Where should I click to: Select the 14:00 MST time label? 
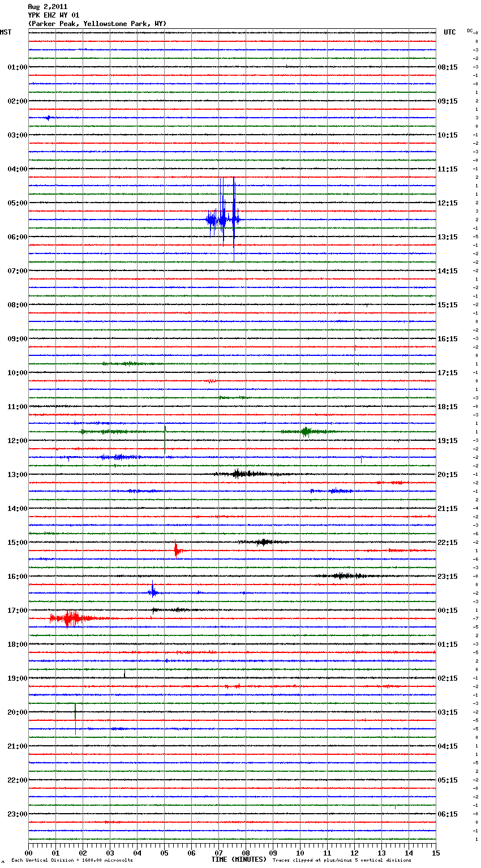pyautogui.click(x=17, y=509)
